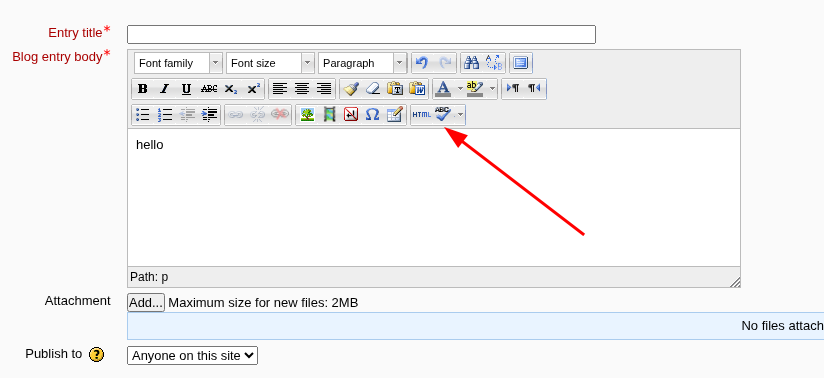Toggle fullscreen editor mode icon

520,63
